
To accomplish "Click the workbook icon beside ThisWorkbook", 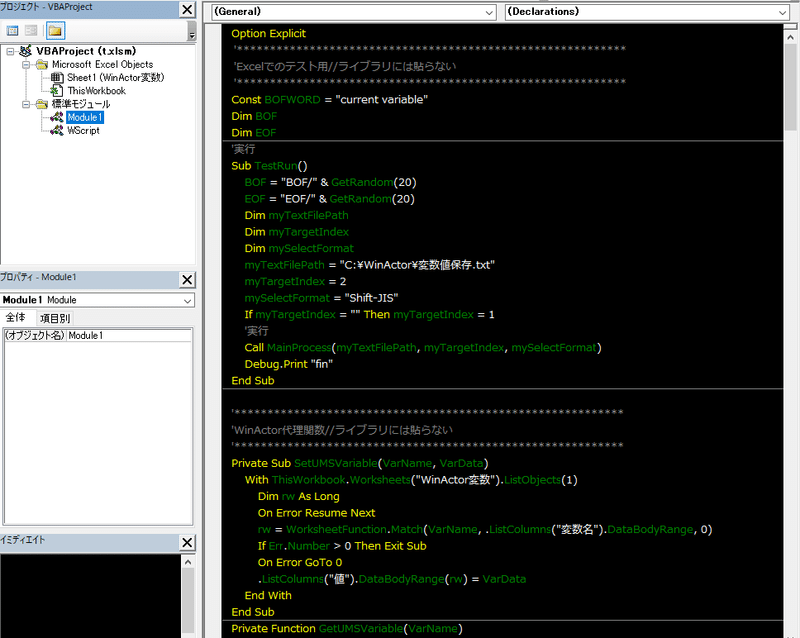I will pyautogui.click(x=58, y=89).
